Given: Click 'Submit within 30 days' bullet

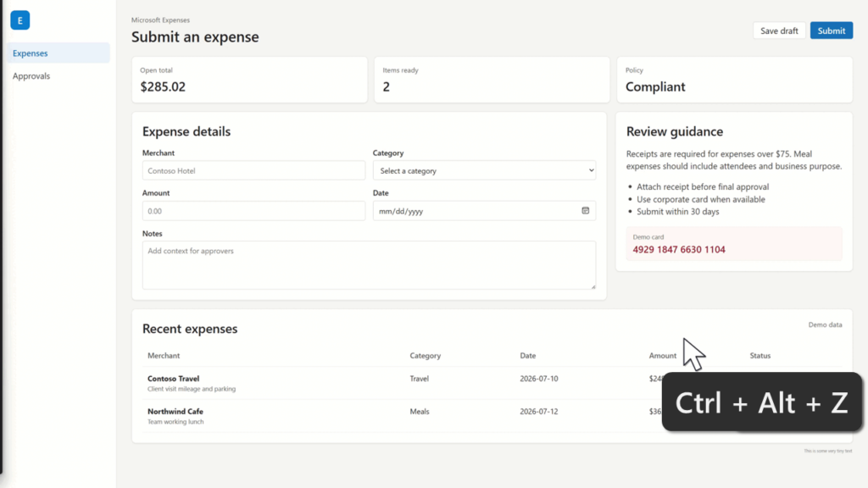Looking at the screenshot, I should pos(677,211).
